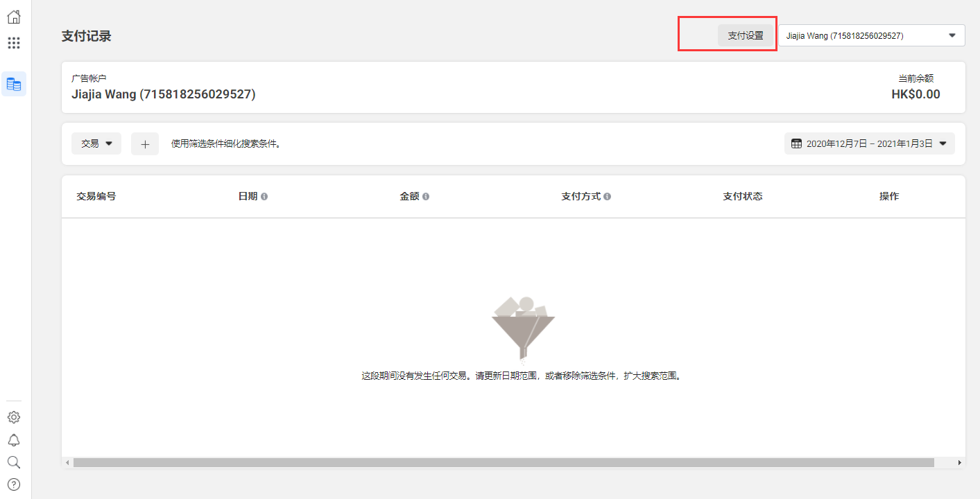Click the search magnifier icon in sidebar
Screen dimensions: 980x499
pyautogui.click(x=14, y=462)
